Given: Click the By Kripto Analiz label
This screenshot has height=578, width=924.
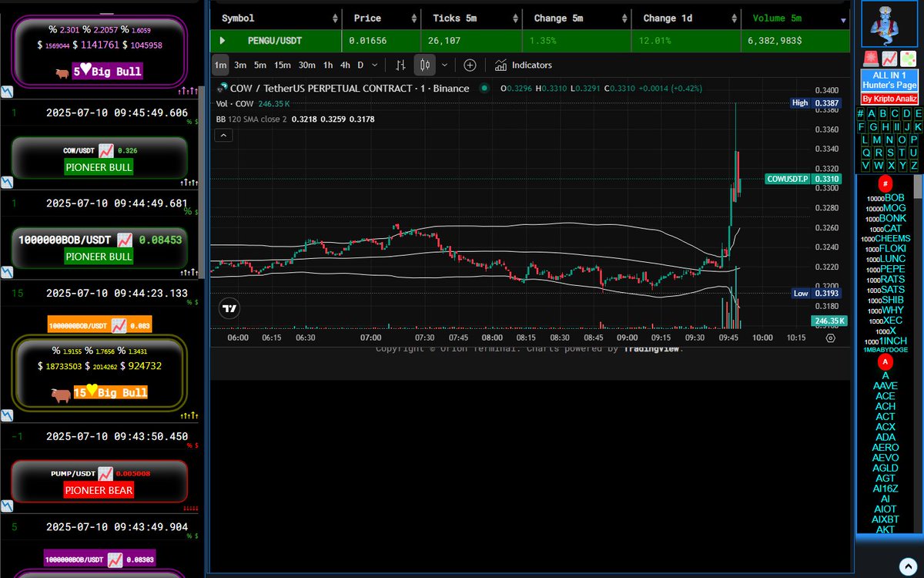Looking at the screenshot, I should (x=889, y=99).
